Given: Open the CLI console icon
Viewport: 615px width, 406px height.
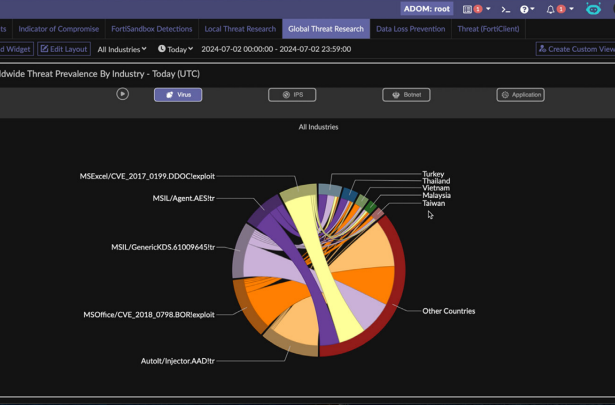Looking at the screenshot, I should [x=505, y=9].
